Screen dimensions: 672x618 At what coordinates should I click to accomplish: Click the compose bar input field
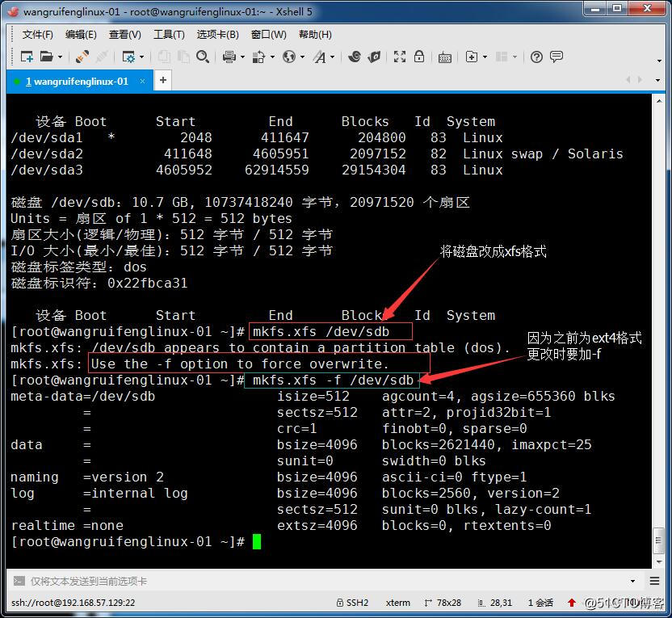click(x=325, y=581)
